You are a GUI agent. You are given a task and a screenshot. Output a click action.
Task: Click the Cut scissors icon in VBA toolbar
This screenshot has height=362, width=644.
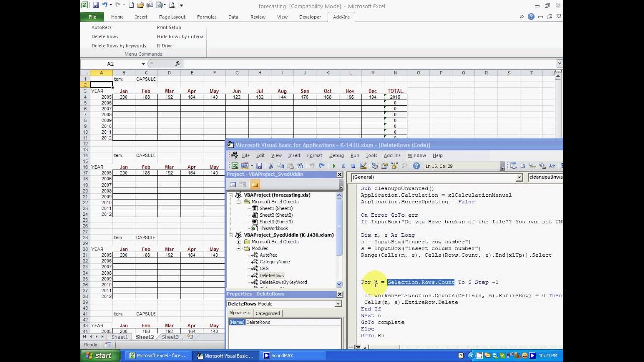click(x=271, y=166)
